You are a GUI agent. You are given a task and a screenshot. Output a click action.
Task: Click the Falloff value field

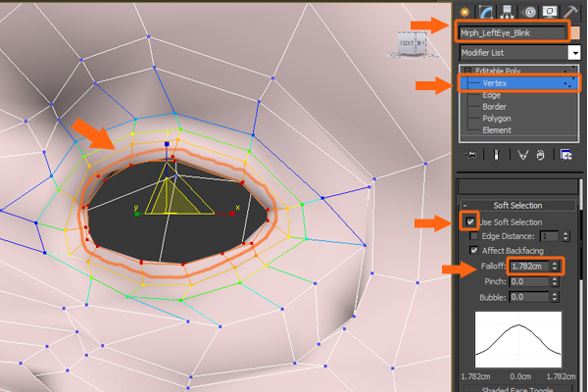tap(529, 267)
